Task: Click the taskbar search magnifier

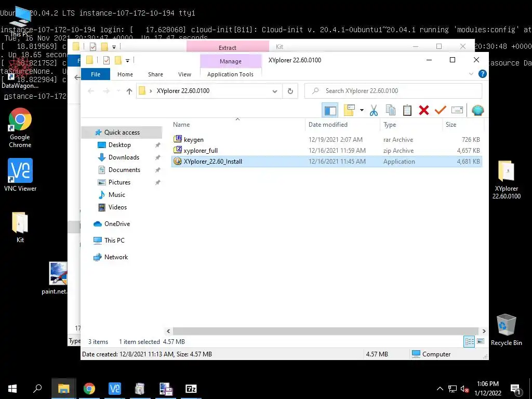Action: coord(37,389)
